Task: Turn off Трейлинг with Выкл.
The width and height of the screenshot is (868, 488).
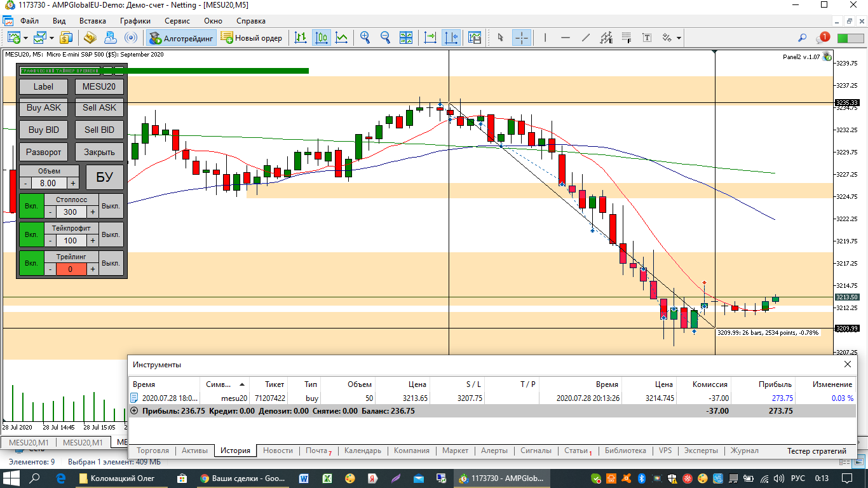Action: click(111, 263)
